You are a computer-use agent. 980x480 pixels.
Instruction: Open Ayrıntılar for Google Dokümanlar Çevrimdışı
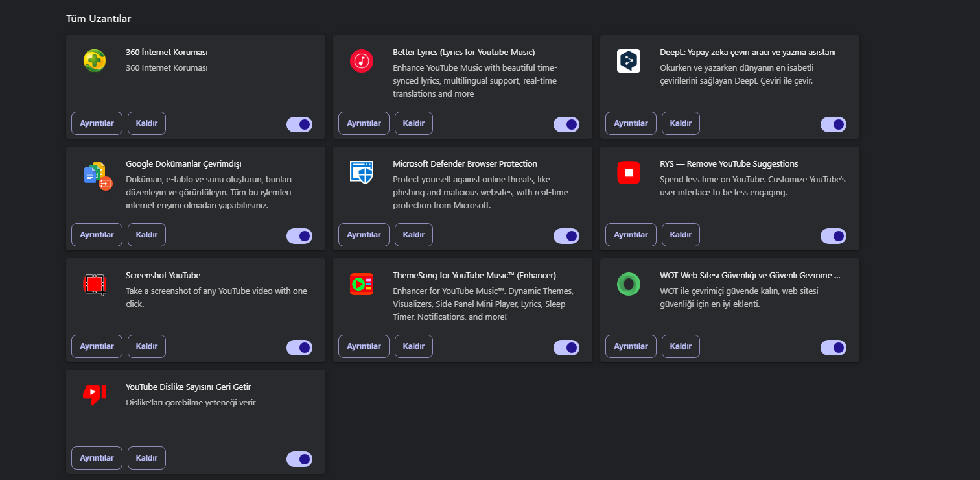pyautogui.click(x=97, y=235)
